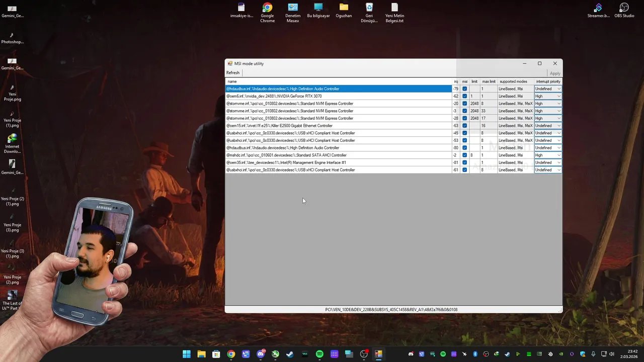Open interrupt priority dropdown for irq -28 NVM controller
This screenshot has height=362, width=644.
pos(548,118)
